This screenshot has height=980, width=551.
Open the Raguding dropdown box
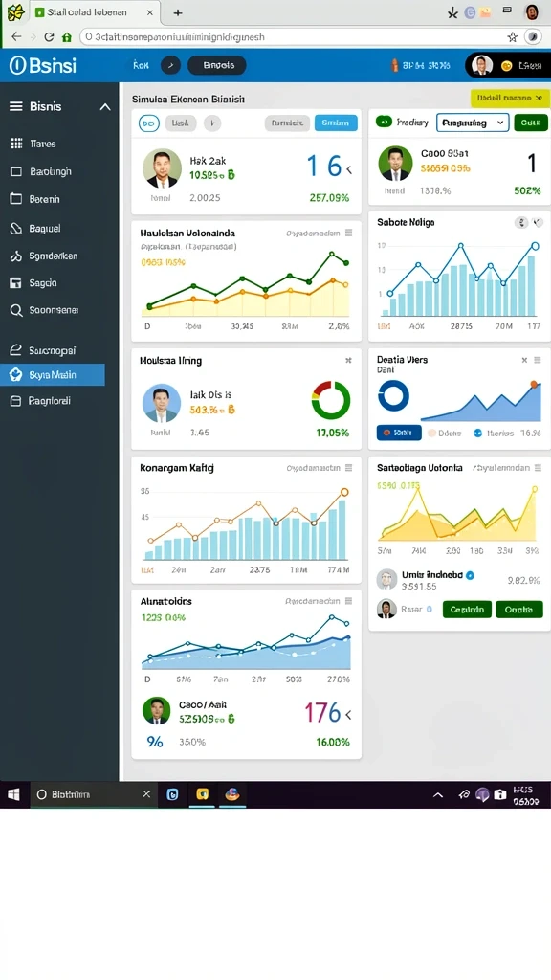(473, 122)
